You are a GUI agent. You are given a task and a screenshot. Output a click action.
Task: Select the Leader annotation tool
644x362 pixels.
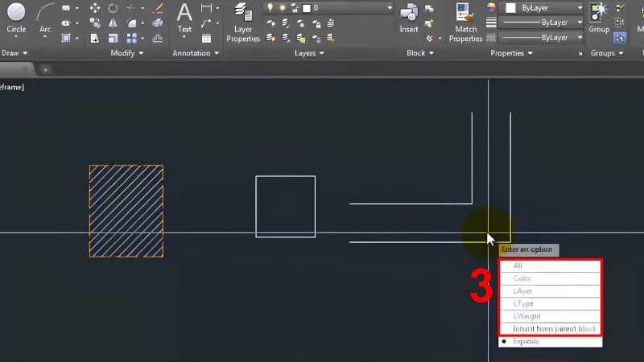point(206,23)
